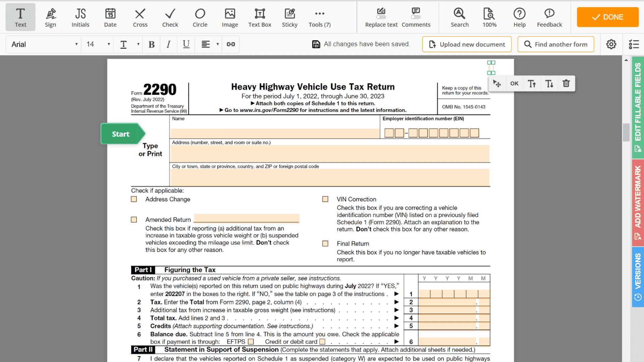Open the Tools (7) menu
The height and width of the screenshot is (362, 644).
pyautogui.click(x=320, y=17)
